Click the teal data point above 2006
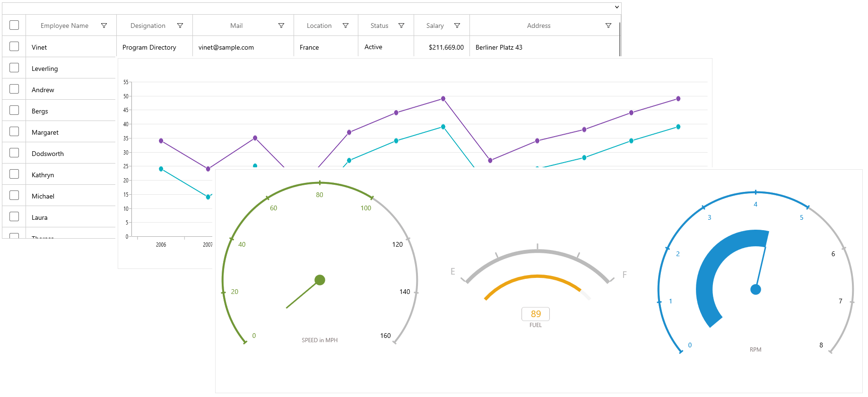868x397 pixels. [161, 169]
